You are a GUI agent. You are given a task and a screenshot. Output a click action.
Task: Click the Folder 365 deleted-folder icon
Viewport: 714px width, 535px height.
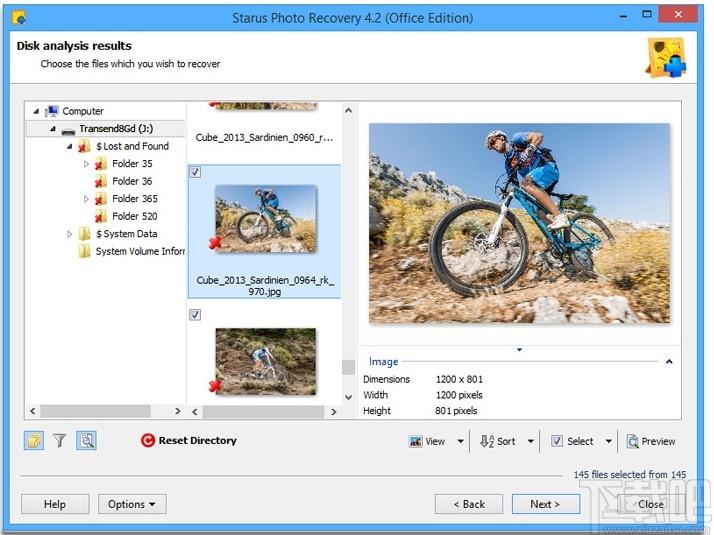tap(101, 199)
